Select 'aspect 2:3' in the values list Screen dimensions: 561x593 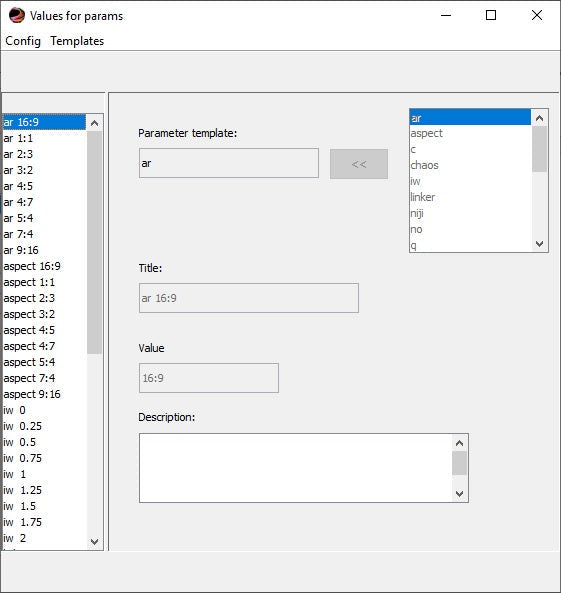[x=44, y=298]
